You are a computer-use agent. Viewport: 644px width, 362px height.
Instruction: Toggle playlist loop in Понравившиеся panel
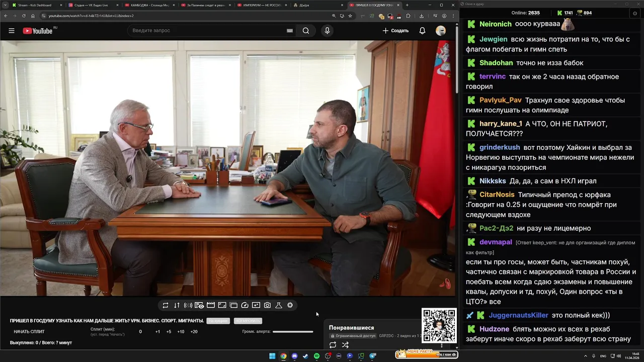(333, 345)
